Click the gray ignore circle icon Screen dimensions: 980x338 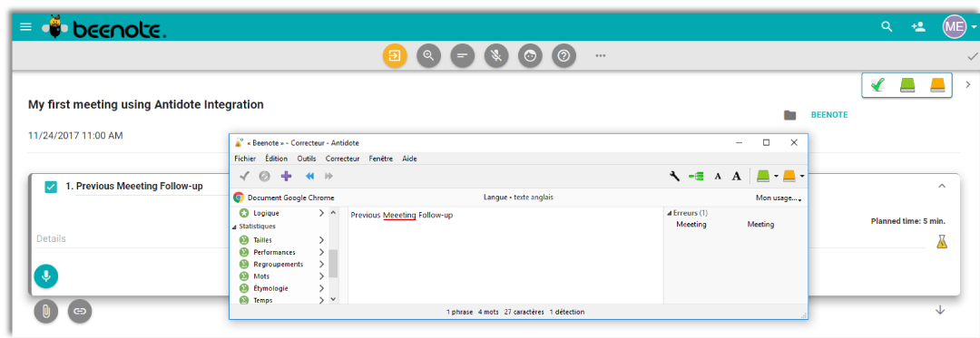pos(264,177)
